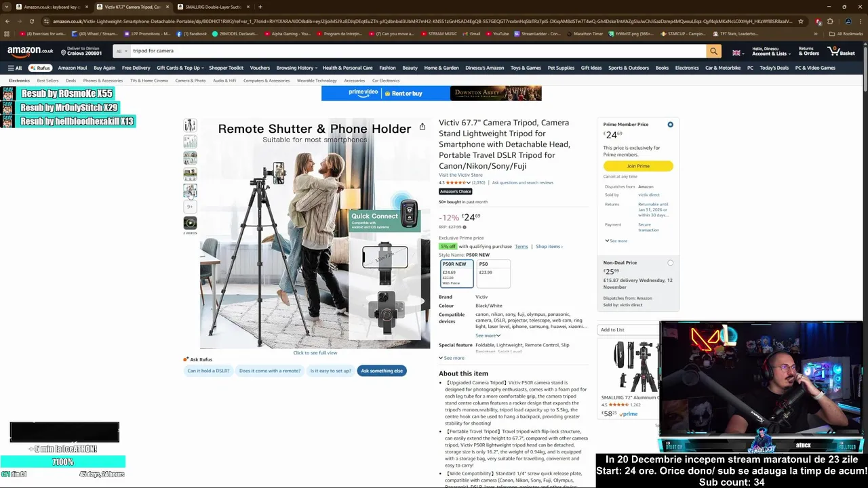Switch to the Amazon.co.uk keyboard tab
The height and width of the screenshot is (488, 868).
(x=52, y=7)
